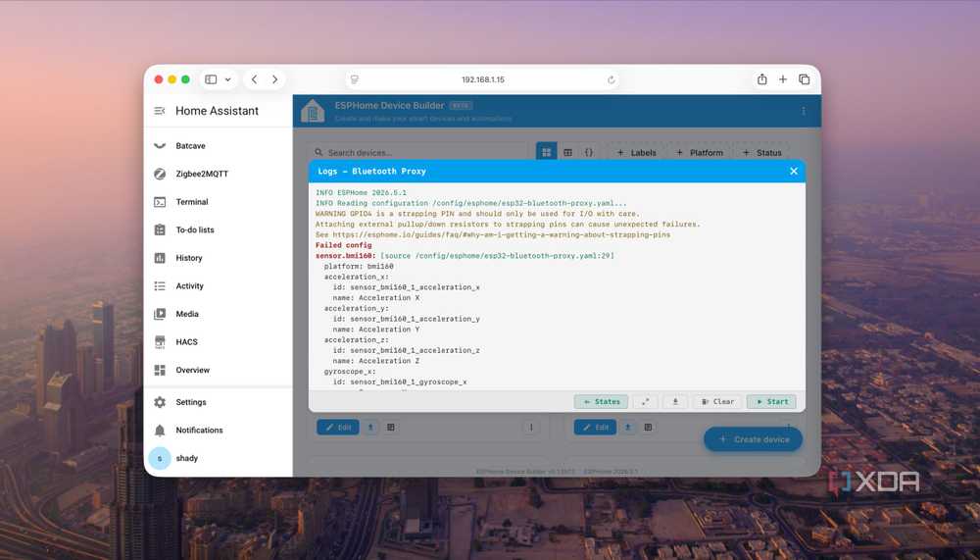Click the States button in the logs footer
This screenshot has width=980, height=560.
tap(602, 402)
